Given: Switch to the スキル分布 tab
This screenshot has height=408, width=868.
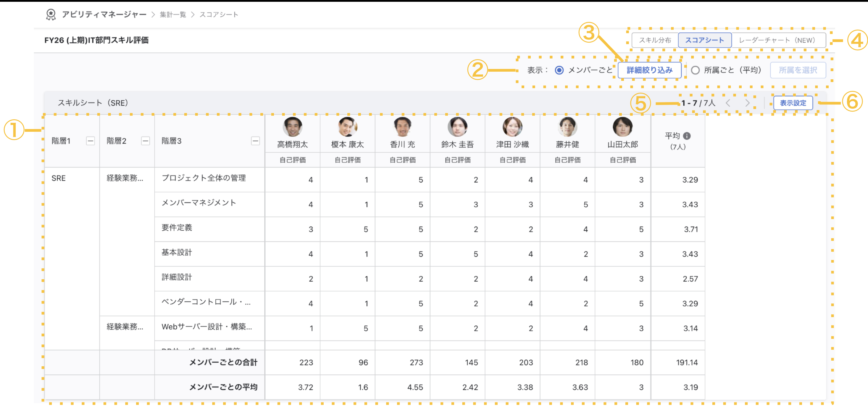Looking at the screenshot, I should pos(655,40).
